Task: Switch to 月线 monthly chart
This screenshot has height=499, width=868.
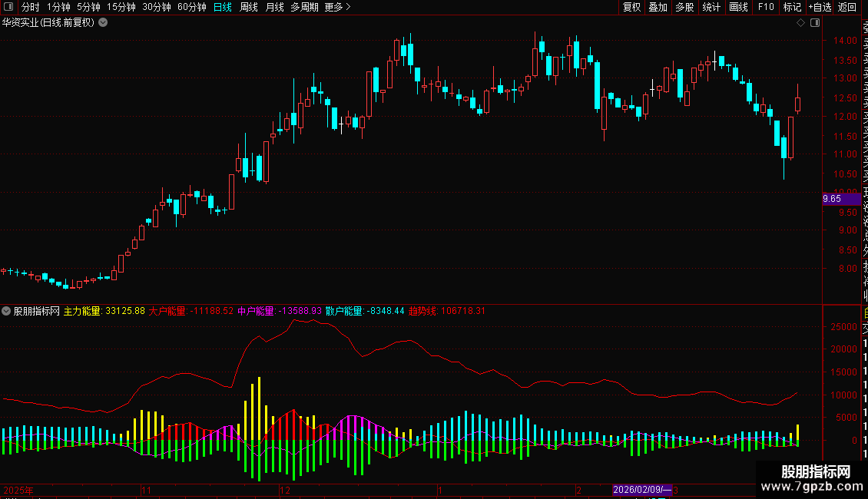Action: 274,7
